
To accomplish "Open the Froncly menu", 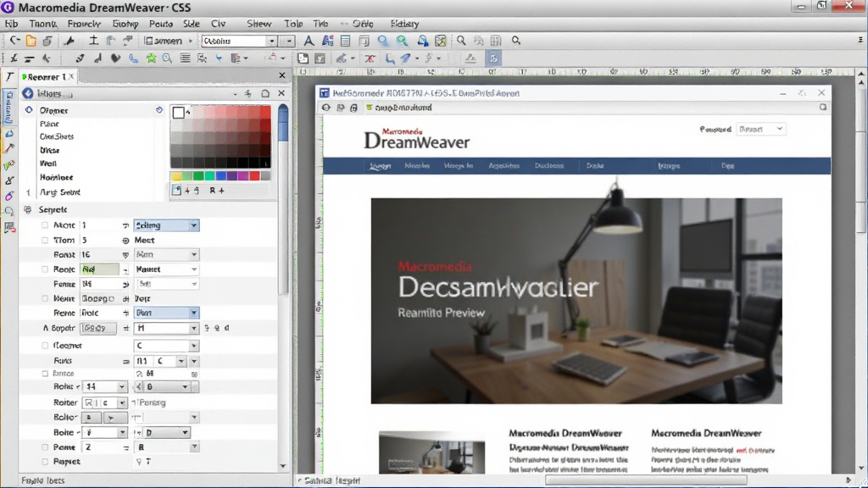I will tap(84, 24).
